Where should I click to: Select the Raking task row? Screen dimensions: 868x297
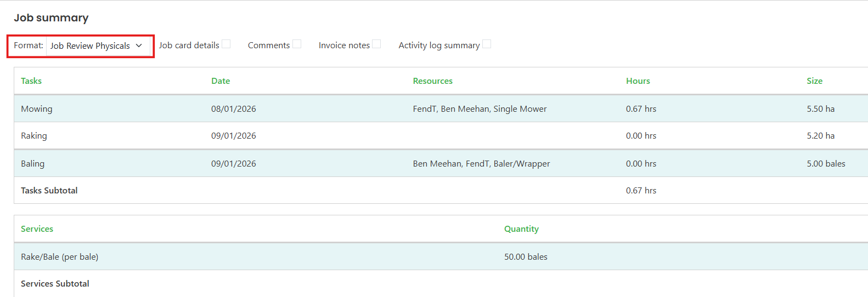pyautogui.click(x=441, y=135)
